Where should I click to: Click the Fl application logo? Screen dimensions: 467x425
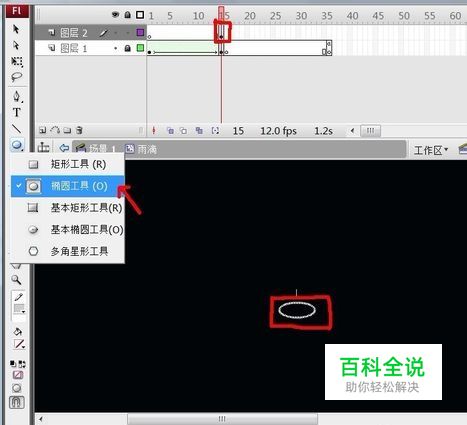coord(17,11)
